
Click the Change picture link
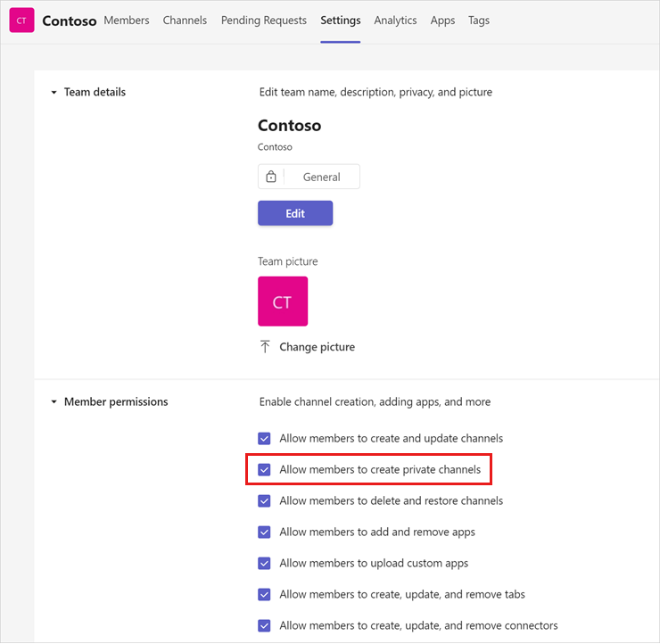click(x=317, y=347)
